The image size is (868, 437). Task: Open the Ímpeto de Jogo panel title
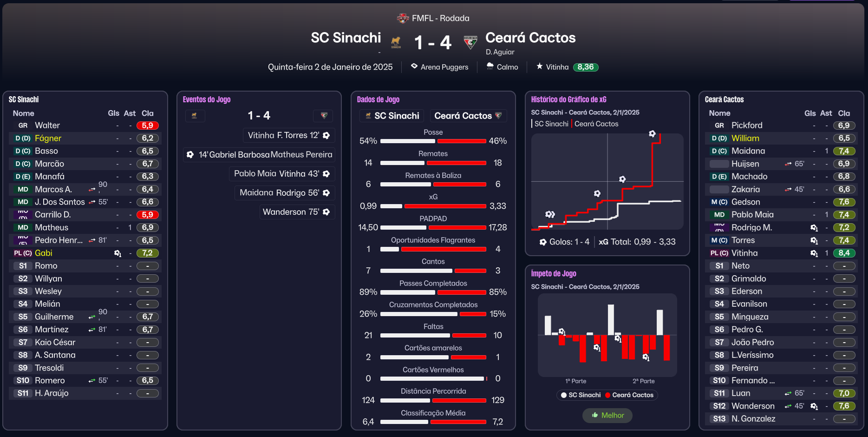pos(554,273)
